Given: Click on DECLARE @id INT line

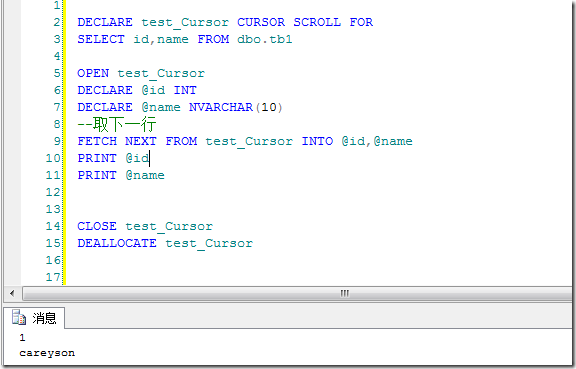Looking at the screenshot, I should point(137,90).
